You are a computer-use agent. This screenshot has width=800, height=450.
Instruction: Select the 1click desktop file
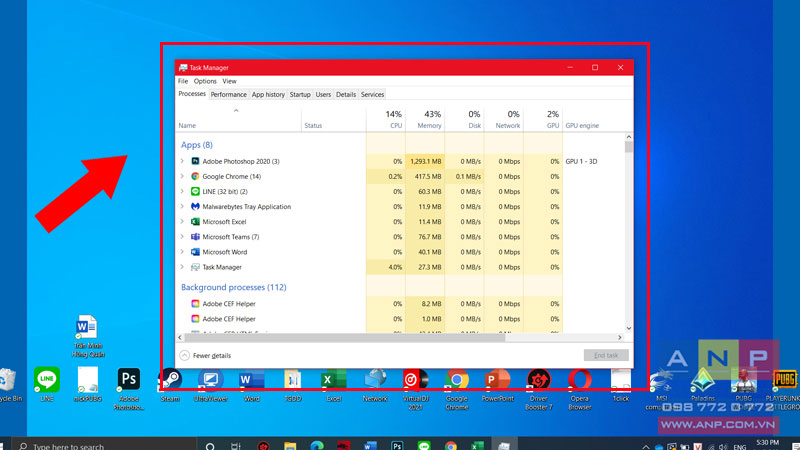(621, 385)
